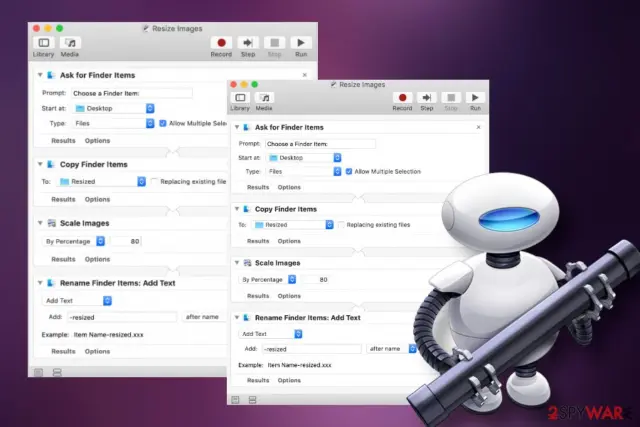Remove Ask for Finder Items action in front window
The height and width of the screenshot is (427, 640).
pos(478,127)
